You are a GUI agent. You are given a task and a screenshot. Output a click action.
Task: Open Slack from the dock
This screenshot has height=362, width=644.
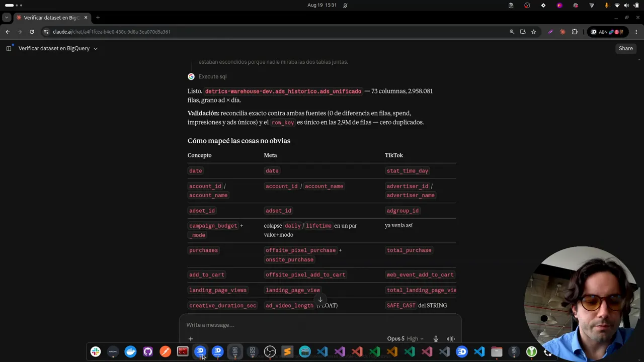96,352
